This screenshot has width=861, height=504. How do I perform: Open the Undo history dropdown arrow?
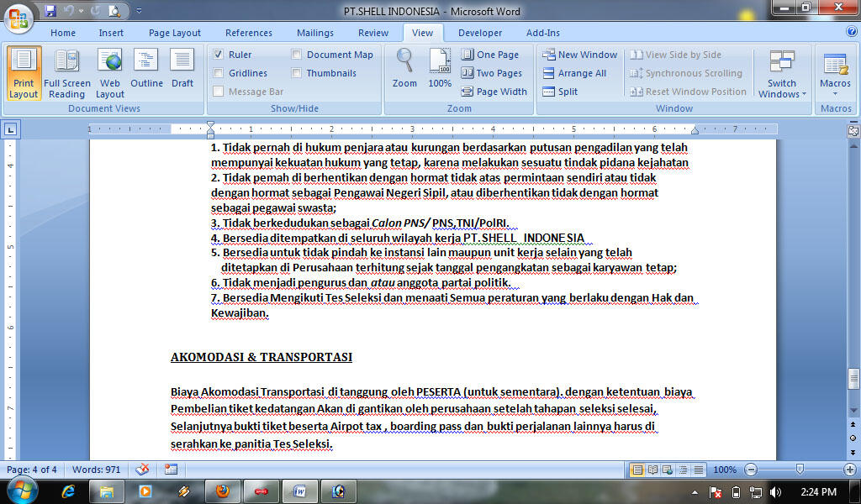point(81,10)
